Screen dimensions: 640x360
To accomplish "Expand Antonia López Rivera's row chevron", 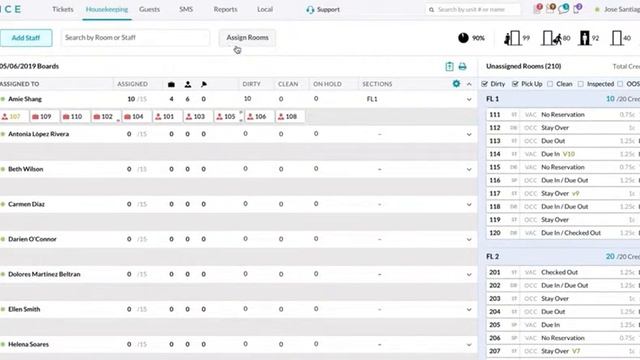I will pos(469,134).
